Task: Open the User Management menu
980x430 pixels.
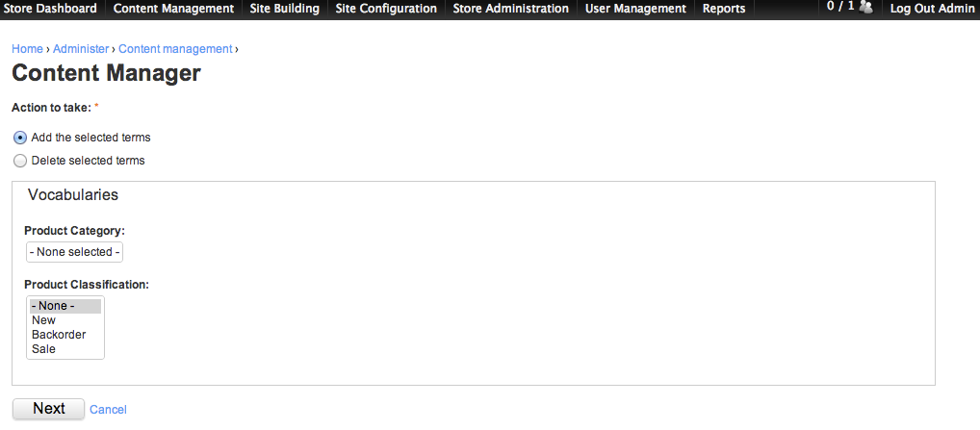Action: 635,9
